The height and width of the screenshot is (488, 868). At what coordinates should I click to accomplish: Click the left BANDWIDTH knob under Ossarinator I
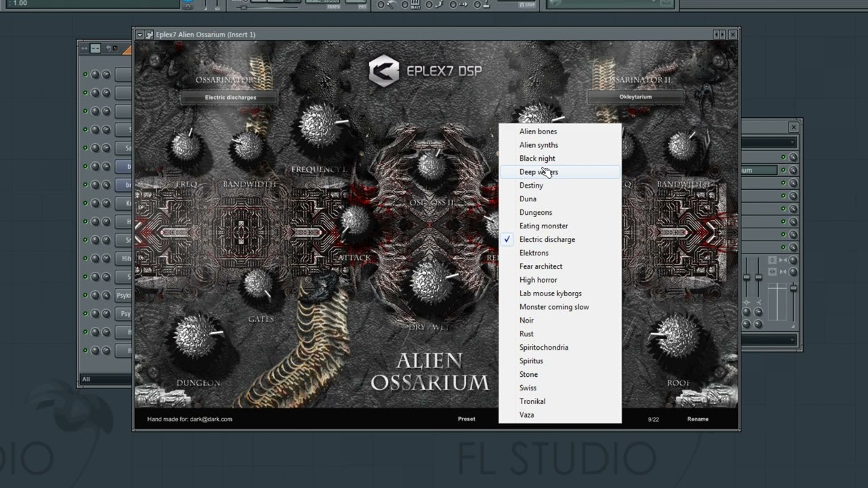pos(248,145)
